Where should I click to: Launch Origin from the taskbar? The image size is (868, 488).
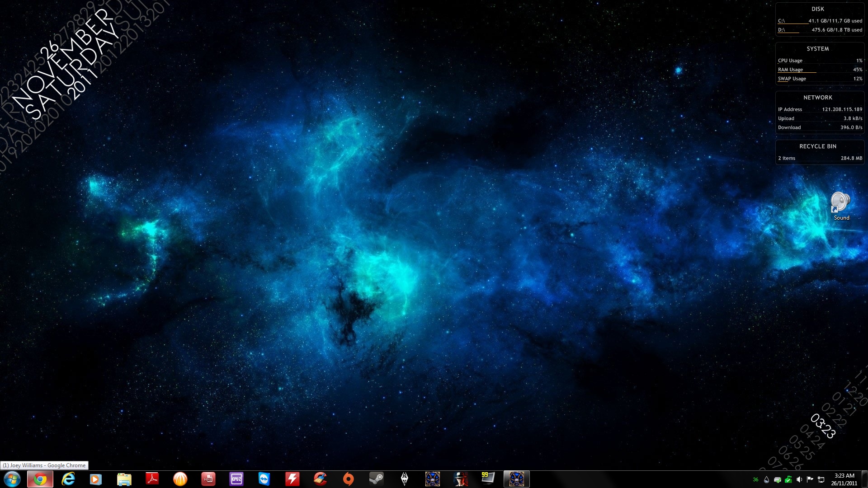348,479
